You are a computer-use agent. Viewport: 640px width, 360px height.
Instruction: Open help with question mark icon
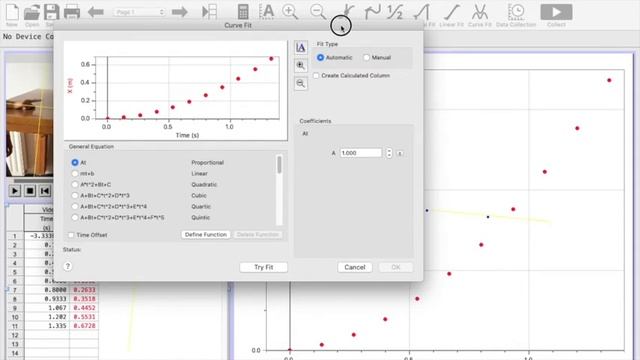click(68, 267)
